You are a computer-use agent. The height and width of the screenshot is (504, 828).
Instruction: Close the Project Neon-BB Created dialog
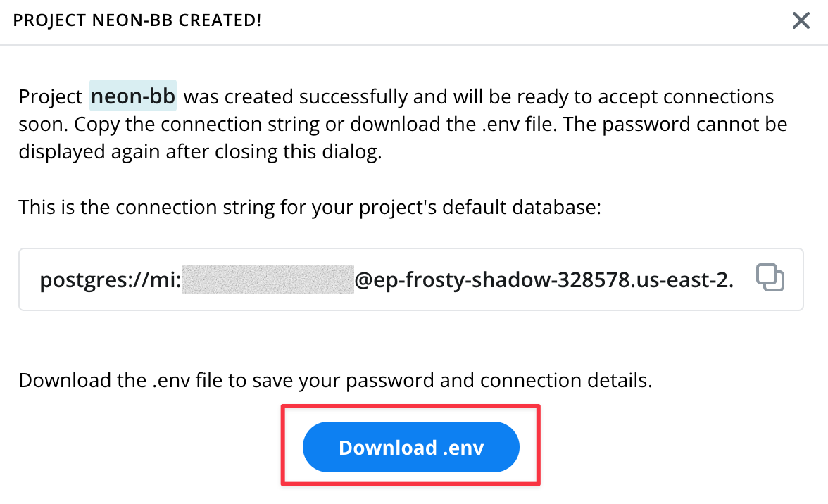(801, 20)
